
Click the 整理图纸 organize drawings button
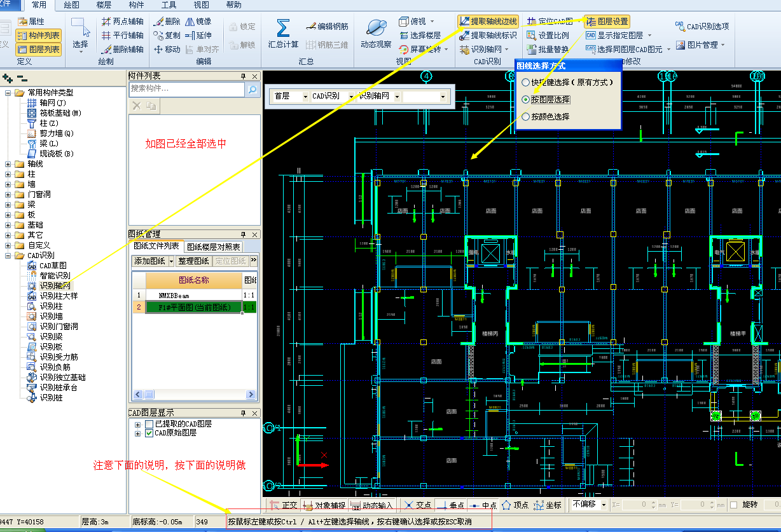click(x=193, y=261)
